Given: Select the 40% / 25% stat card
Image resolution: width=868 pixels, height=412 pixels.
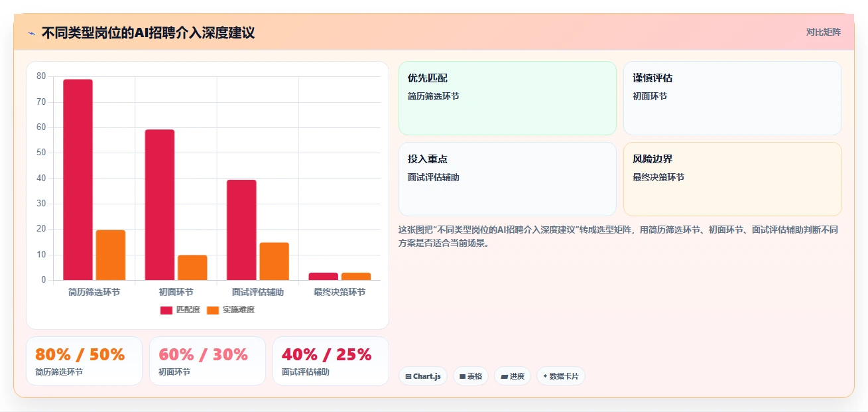Looking at the screenshot, I should click(331, 361).
